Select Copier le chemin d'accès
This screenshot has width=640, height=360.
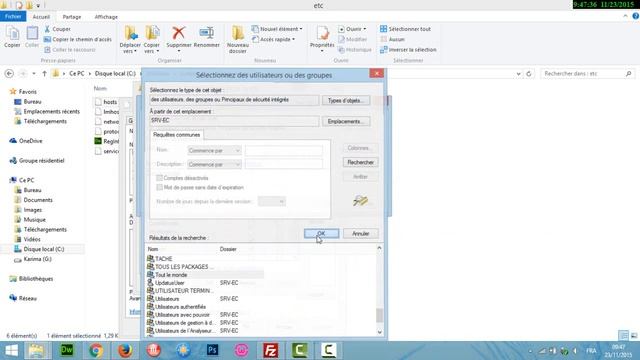click(78, 39)
